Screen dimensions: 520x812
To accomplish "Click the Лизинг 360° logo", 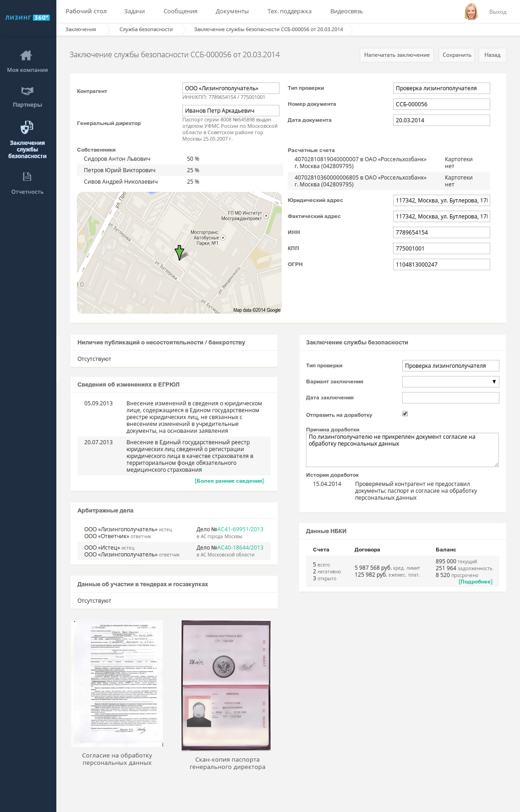I will coord(27,17).
